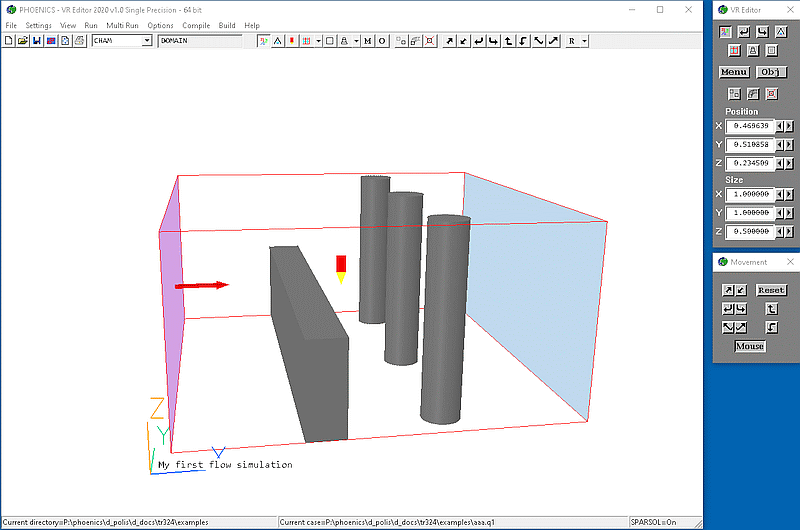The height and width of the screenshot is (530, 800).
Task: Click the Open file folder icon
Action: 22,41
